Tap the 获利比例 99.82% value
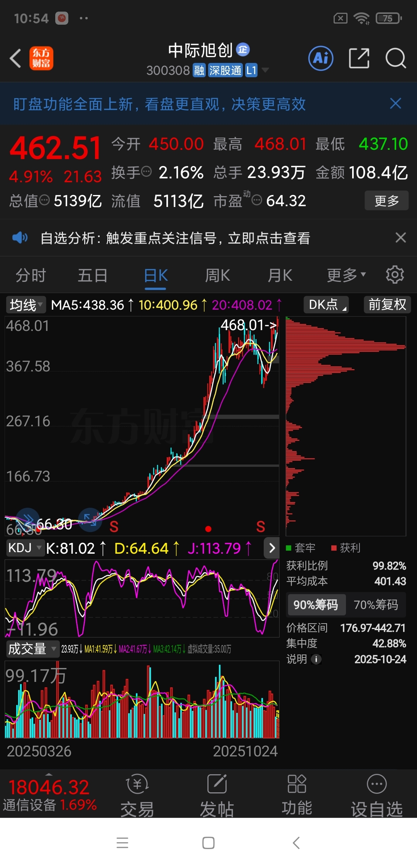This screenshot has width=417, height=868. [389, 566]
